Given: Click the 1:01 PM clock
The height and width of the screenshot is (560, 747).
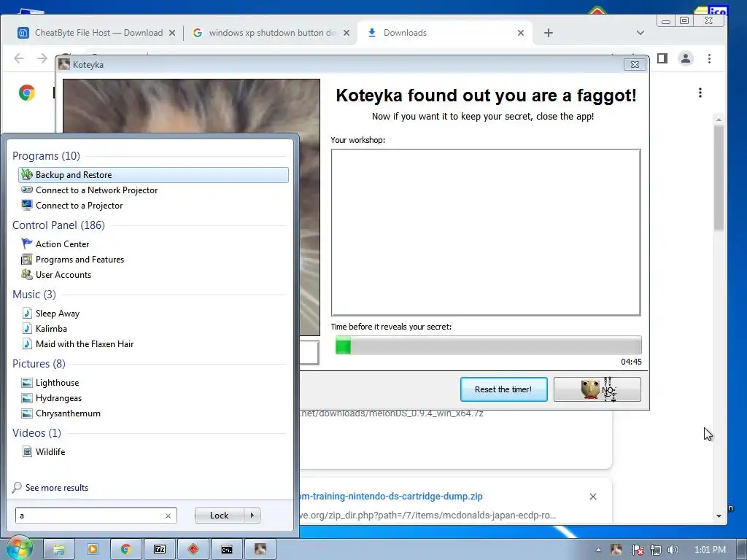Looking at the screenshot, I should coord(710,550).
